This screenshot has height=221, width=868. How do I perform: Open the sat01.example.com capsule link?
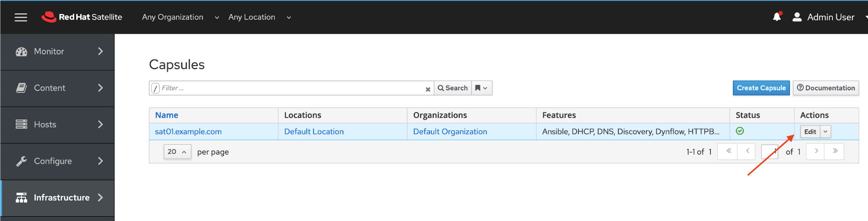click(x=188, y=132)
